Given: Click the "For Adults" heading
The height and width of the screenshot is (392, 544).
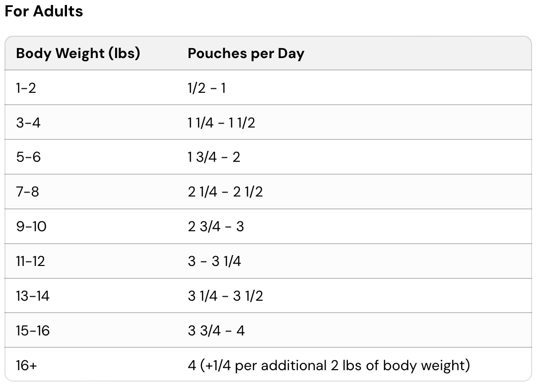Looking at the screenshot, I should click(44, 11).
